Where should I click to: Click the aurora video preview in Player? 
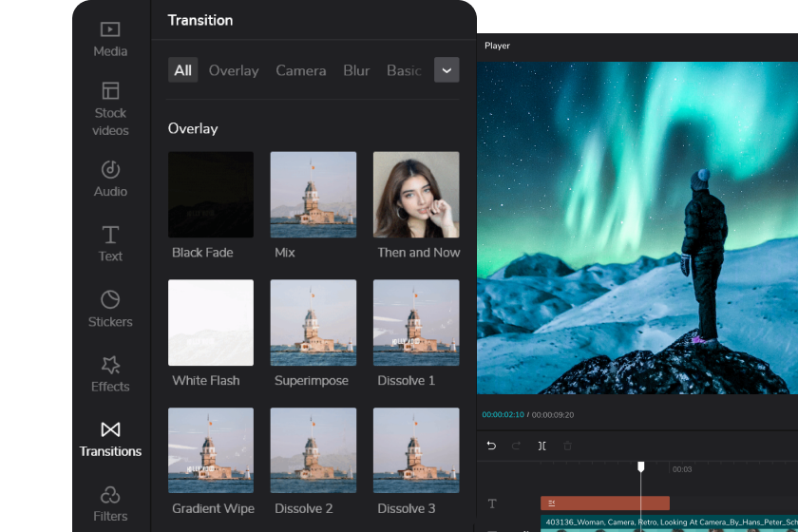click(x=636, y=228)
